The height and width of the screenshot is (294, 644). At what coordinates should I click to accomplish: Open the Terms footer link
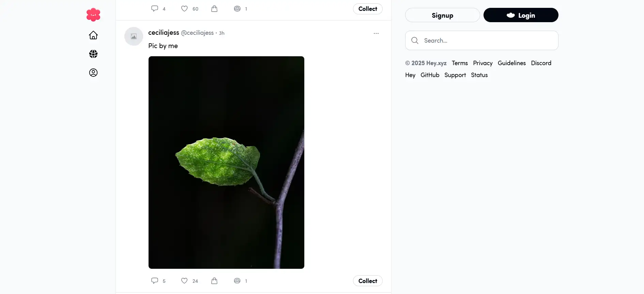click(x=460, y=63)
